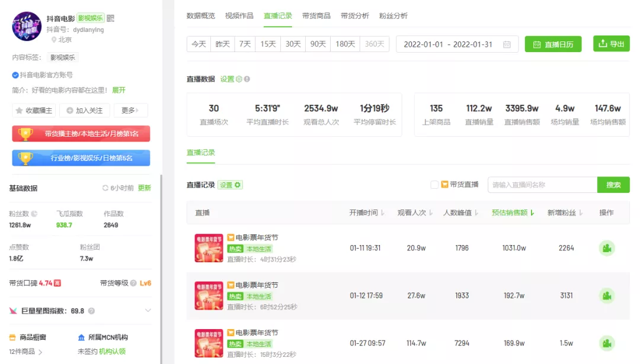Select the 180天 date range
This screenshot has height=364, width=640.
pyautogui.click(x=345, y=44)
